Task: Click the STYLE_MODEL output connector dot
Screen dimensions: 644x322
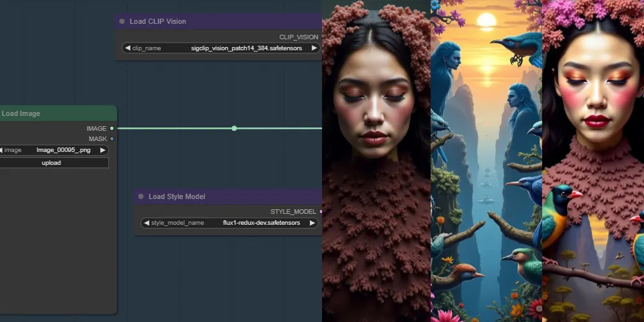Action: 320,212
